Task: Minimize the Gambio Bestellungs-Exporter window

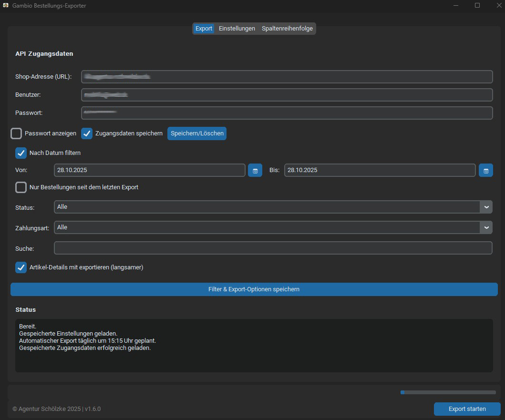Action: tap(455, 6)
